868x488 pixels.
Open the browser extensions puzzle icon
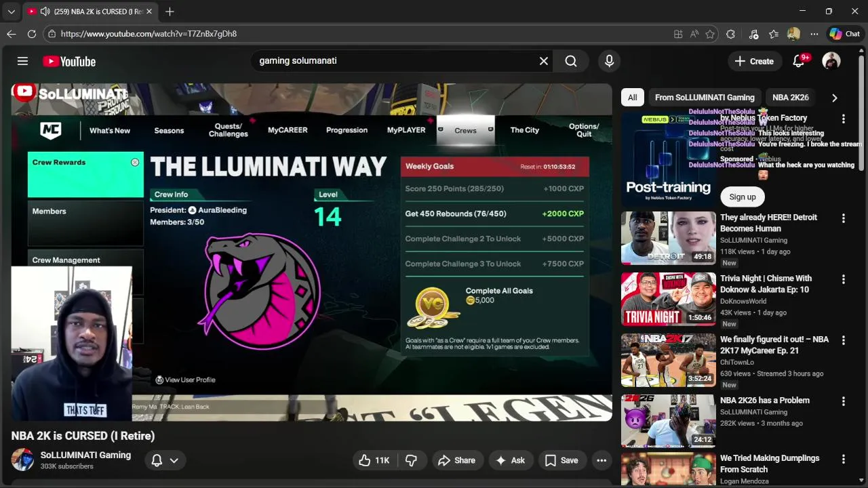pyautogui.click(x=730, y=34)
